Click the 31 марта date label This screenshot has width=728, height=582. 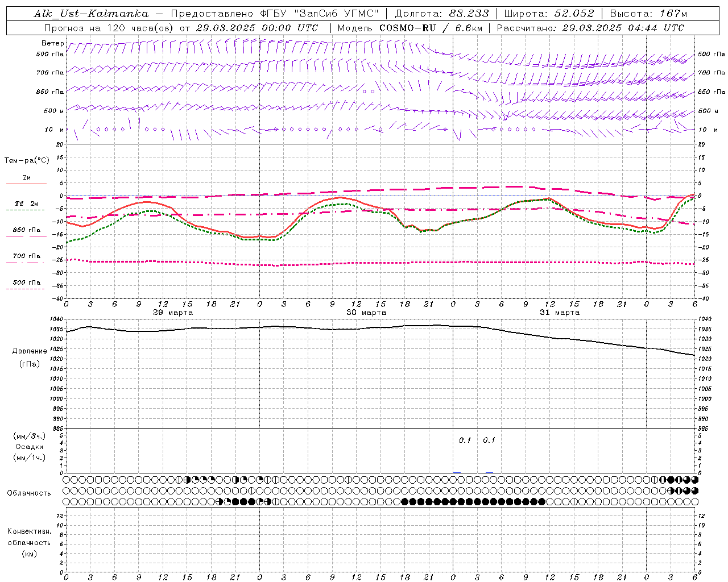(560, 313)
